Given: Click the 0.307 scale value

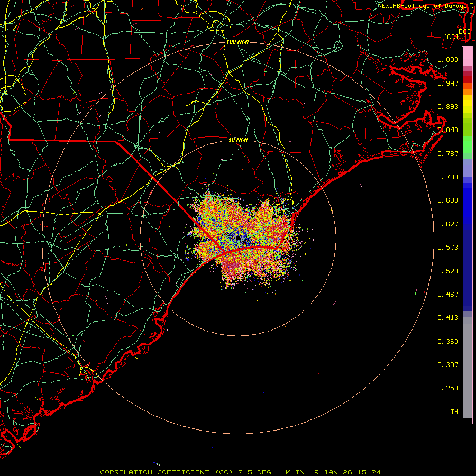Looking at the screenshot, I should [x=448, y=365].
